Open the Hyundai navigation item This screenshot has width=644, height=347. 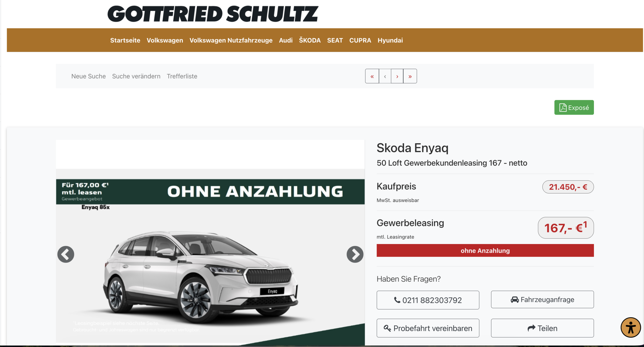[x=390, y=40]
